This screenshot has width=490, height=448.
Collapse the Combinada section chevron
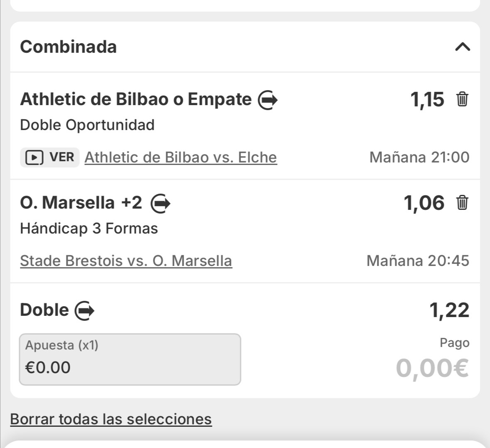point(462,47)
